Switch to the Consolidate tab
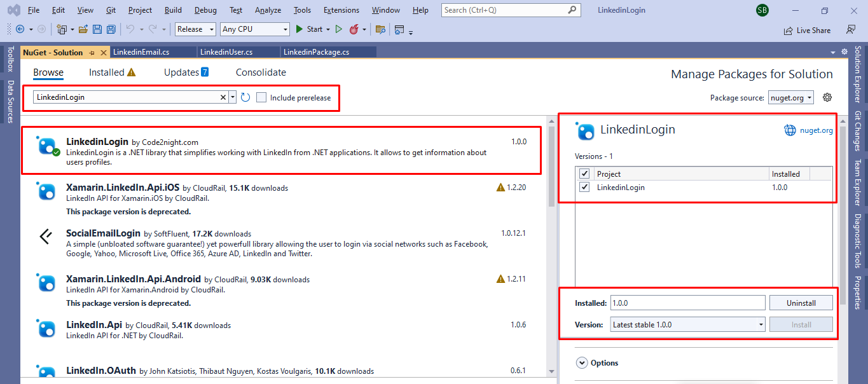 [261, 72]
